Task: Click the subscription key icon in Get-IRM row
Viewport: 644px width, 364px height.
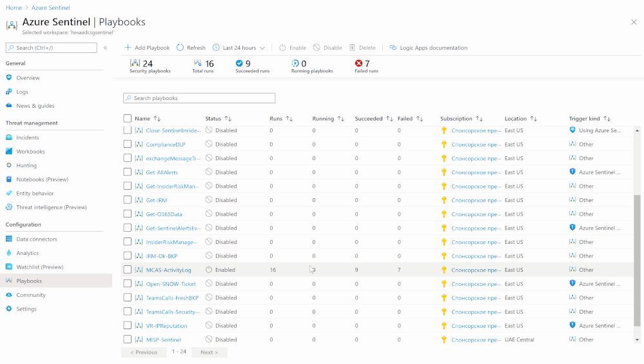Action: click(444, 200)
